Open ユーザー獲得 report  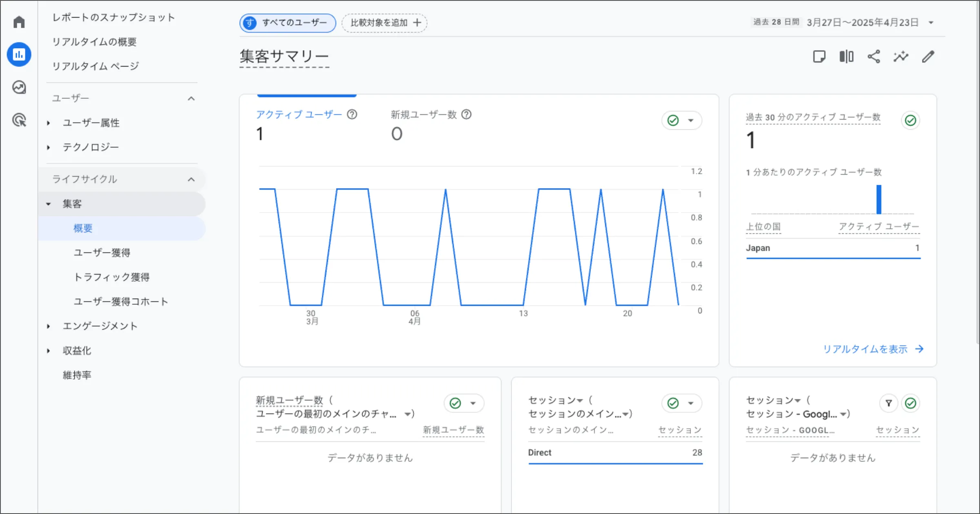click(102, 253)
